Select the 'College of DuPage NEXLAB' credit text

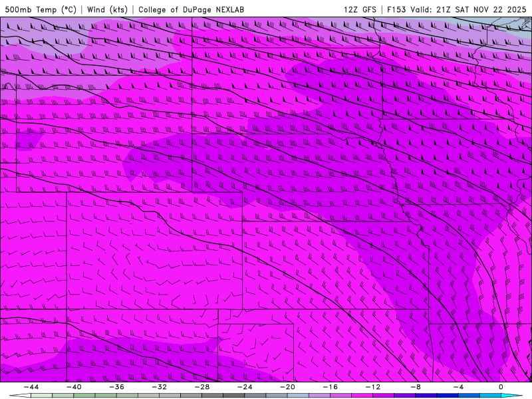(191, 9)
